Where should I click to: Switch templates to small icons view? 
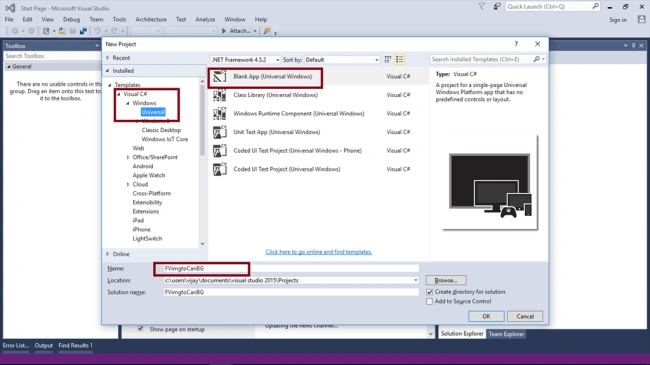(388, 60)
